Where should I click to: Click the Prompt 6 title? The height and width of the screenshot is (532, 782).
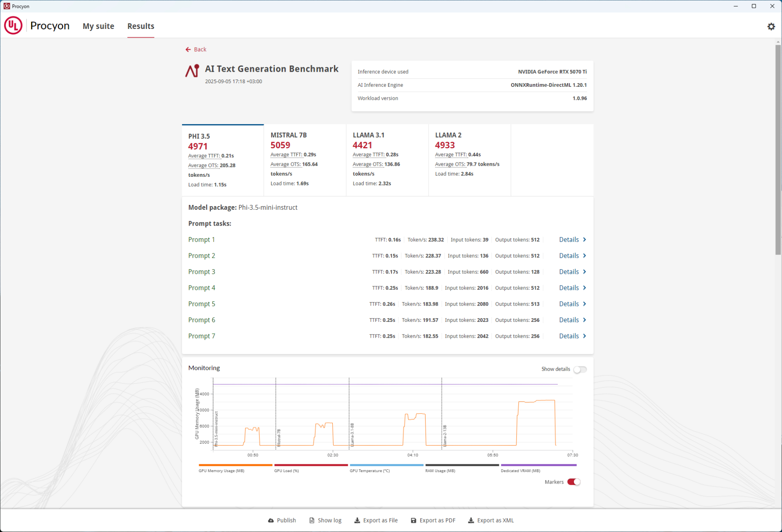(202, 320)
